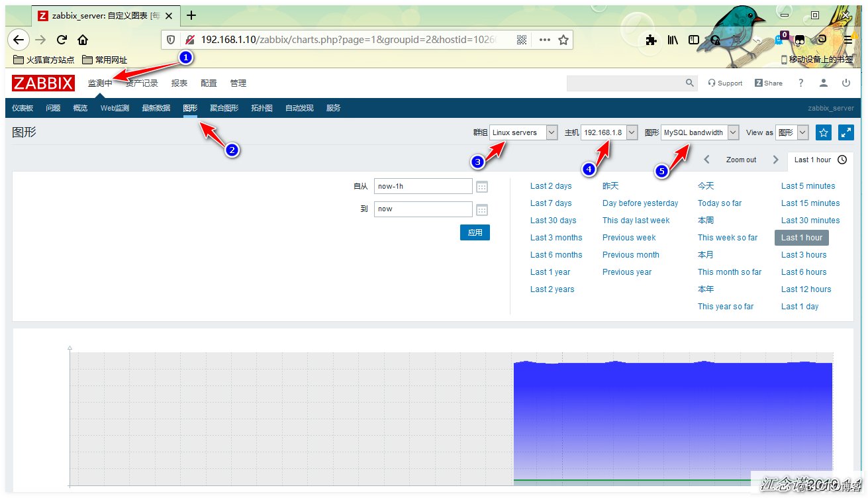The width and height of the screenshot is (868, 498).
Task: Click the Firefox back arrow button
Action: (19, 40)
